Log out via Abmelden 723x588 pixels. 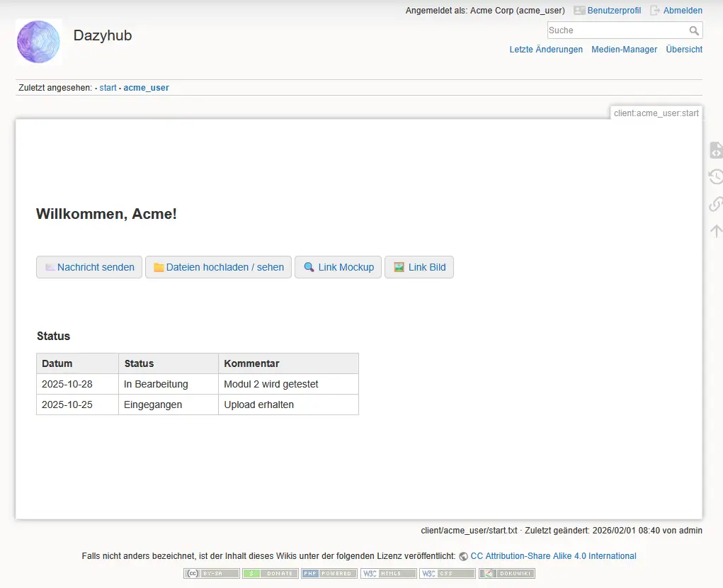pos(682,11)
